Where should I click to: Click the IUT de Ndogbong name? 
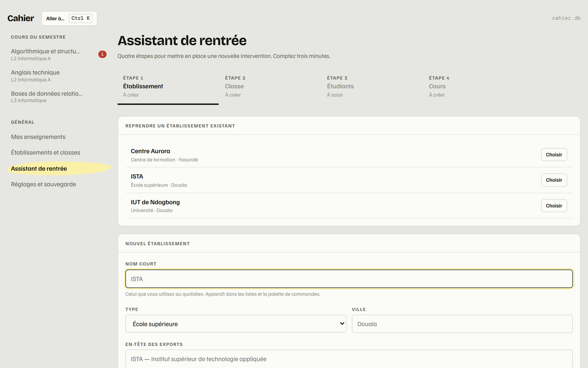[x=155, y=202]
